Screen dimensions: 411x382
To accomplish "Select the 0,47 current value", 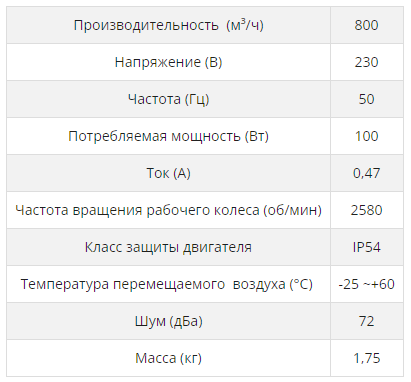I will (x=366, y=173).
